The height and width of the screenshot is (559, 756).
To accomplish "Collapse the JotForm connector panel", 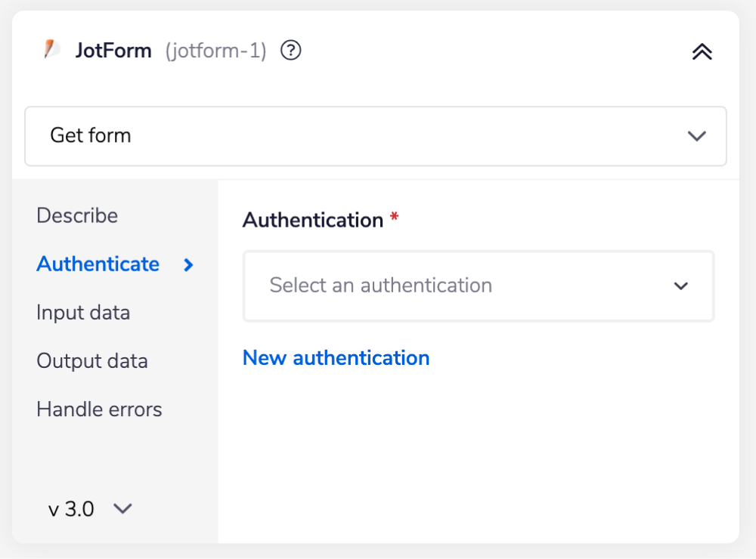I will pos(702,51).
